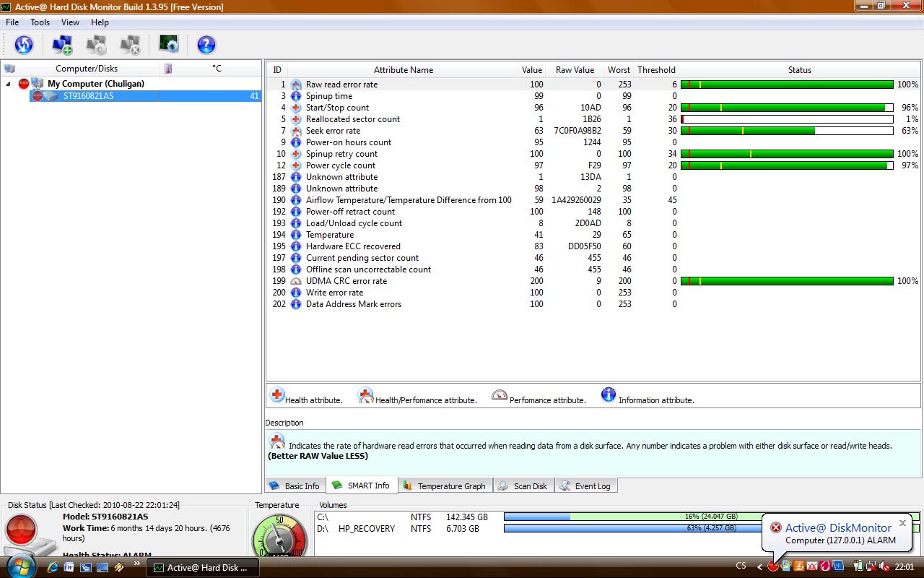Select the Spinup time attribute row
Screen dimensions: 924x578
593,96
